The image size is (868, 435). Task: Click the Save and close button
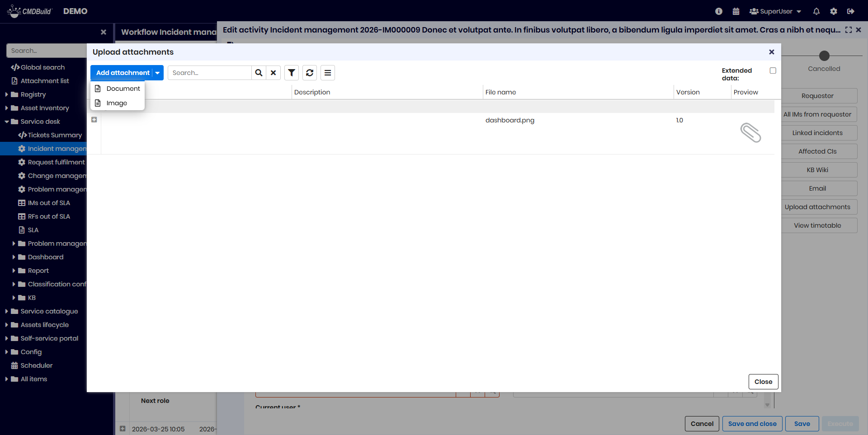[x=752, y=424]
